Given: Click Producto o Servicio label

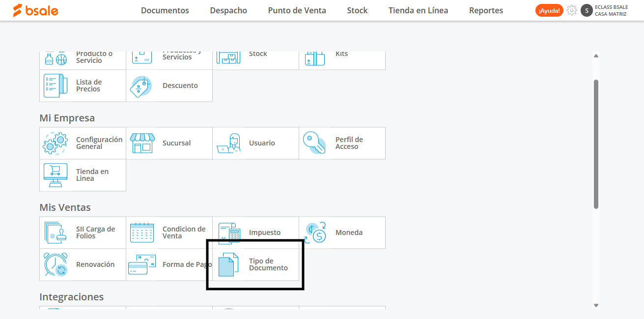Looking at the screenshot, I should point(94,57).
